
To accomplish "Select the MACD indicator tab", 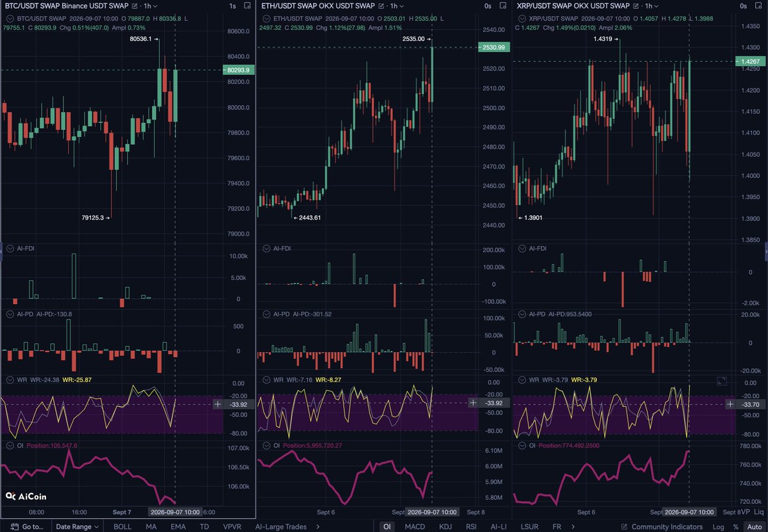I will (x=415, y=527).
